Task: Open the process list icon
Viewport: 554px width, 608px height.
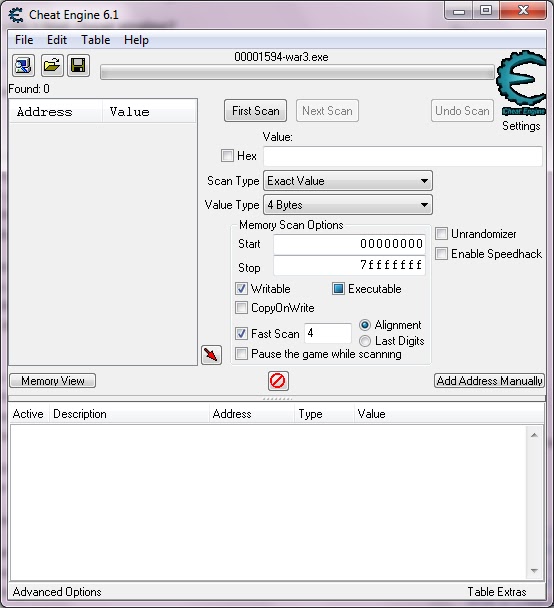Action: [x=23, y=65]
